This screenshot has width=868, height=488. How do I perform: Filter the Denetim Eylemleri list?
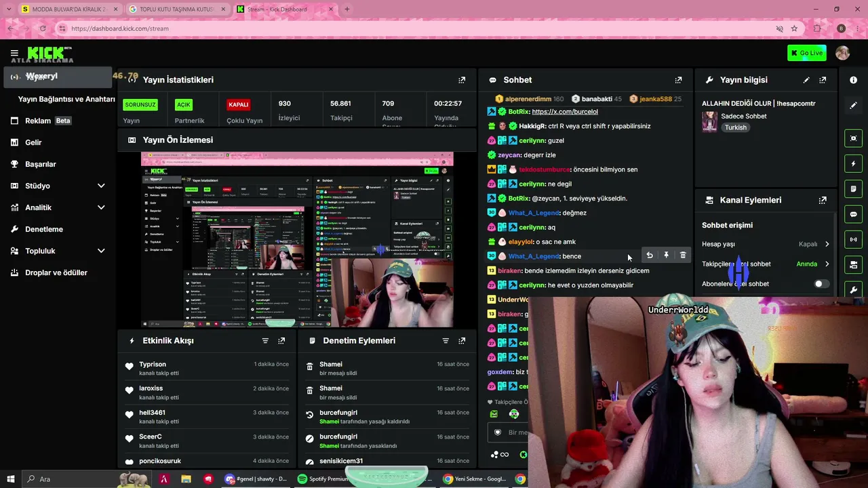446,341
